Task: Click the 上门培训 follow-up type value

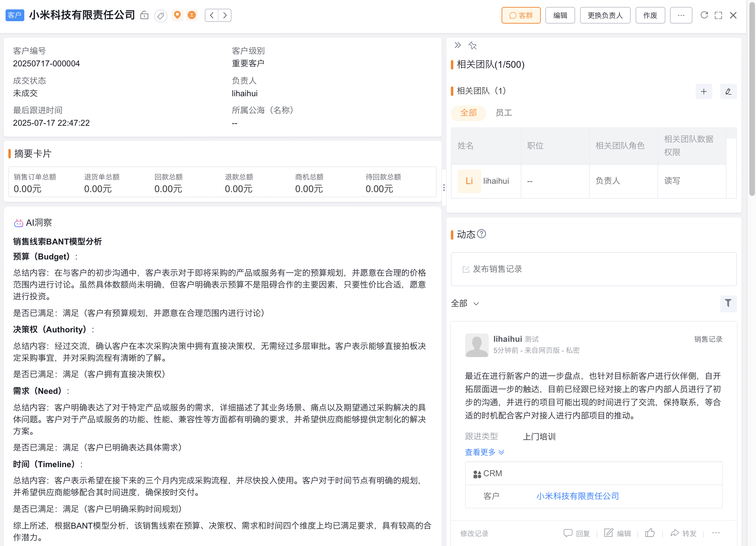Action: coord(539,437)
